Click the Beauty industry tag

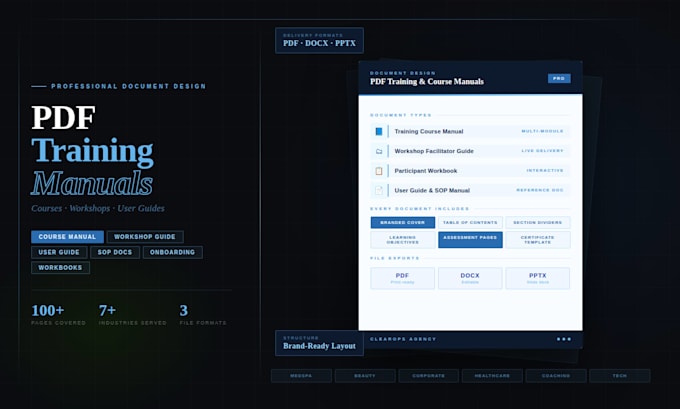365,376
